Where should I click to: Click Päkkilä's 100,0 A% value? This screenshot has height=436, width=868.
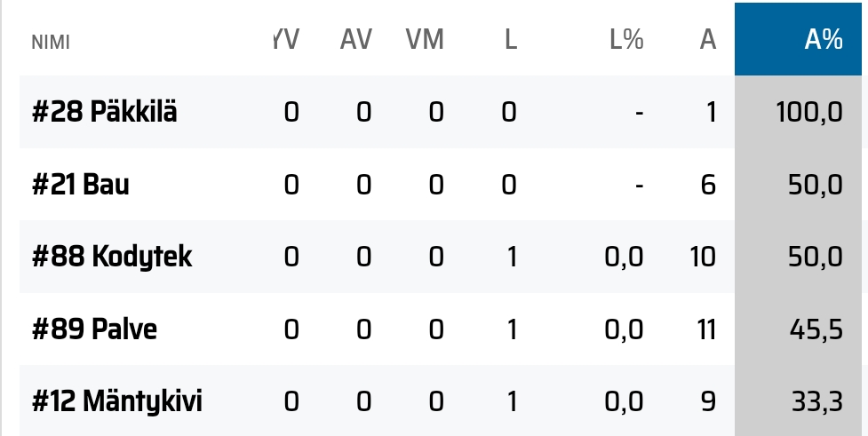(x=809, y=112)
